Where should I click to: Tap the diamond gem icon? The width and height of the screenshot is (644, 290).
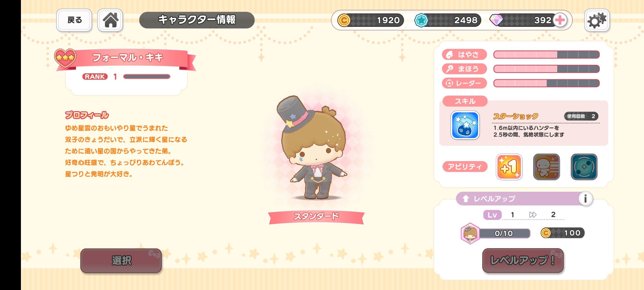click(x=496, y=20)
